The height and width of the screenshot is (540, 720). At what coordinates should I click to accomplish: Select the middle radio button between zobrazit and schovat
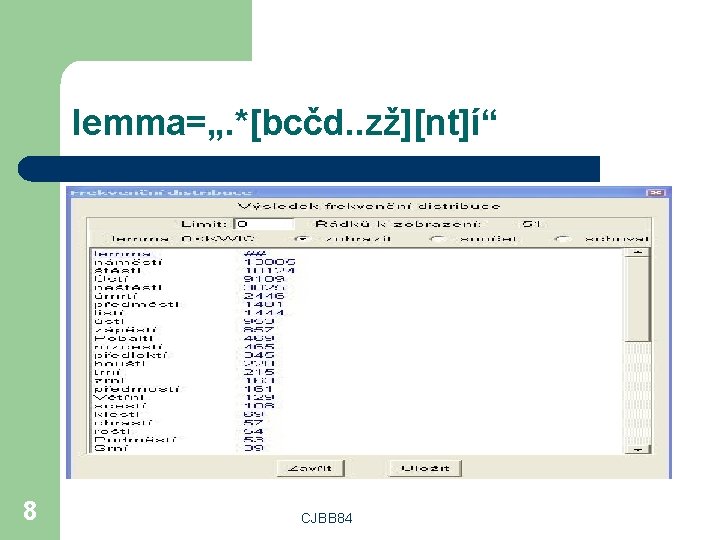(x=437, y=239)
